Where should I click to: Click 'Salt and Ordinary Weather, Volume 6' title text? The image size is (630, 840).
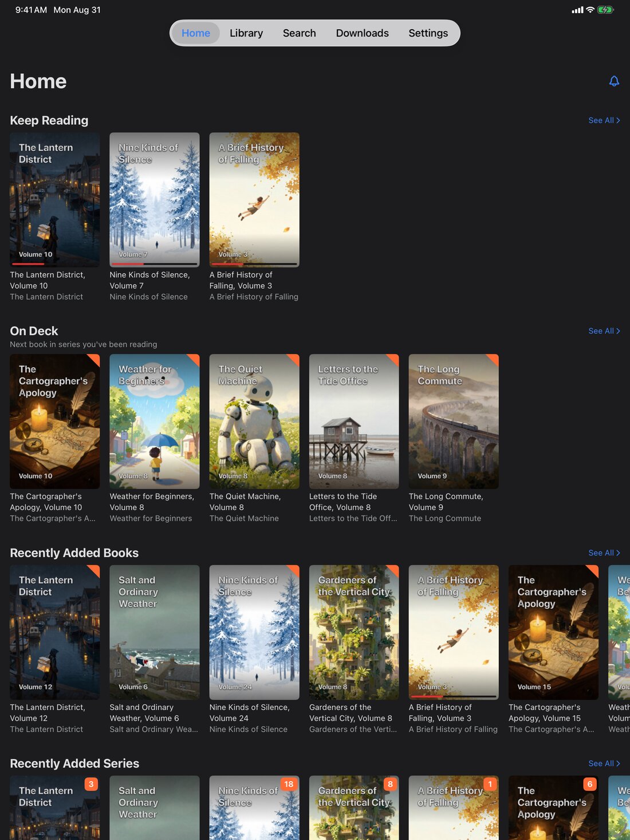[x=144, y=712]
